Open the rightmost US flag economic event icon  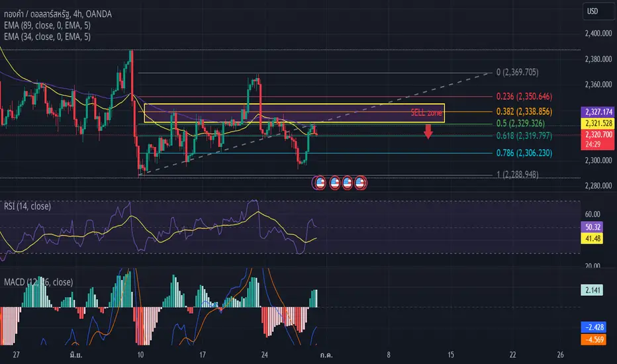pos(360,183)
